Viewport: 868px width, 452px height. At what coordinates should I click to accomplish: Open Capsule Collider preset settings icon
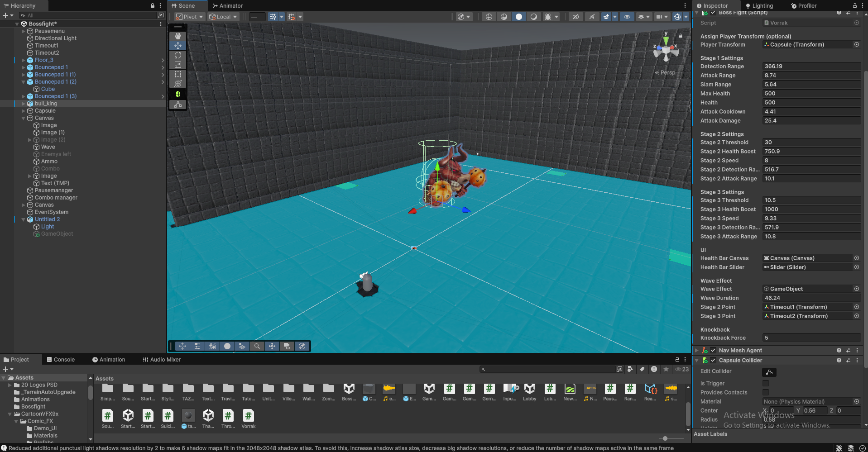tap(848, 360)
